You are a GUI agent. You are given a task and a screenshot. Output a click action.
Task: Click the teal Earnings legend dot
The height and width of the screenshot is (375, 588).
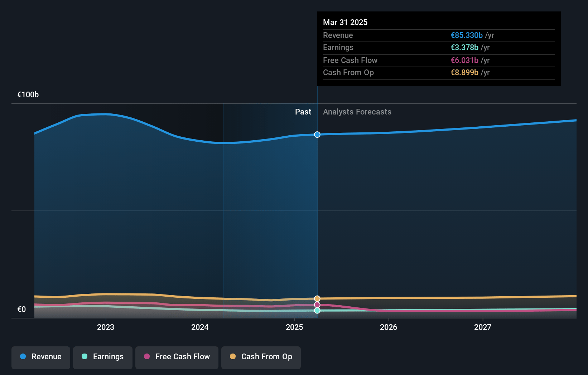(x=85, y=356)
